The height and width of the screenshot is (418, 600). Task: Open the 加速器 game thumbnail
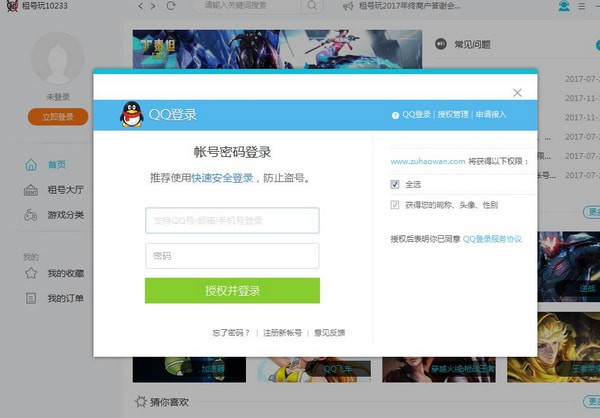pos(189,369)
